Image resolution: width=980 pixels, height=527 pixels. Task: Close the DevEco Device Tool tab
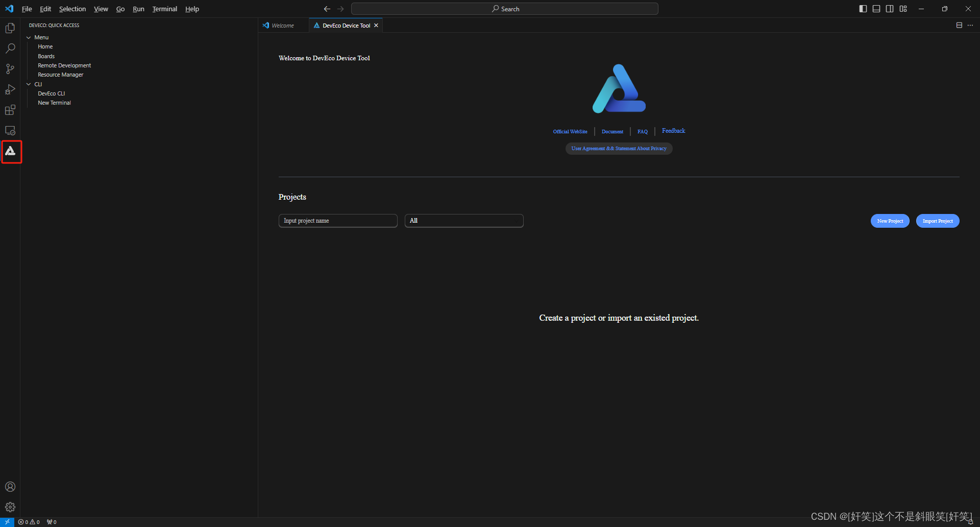(376, 26)
